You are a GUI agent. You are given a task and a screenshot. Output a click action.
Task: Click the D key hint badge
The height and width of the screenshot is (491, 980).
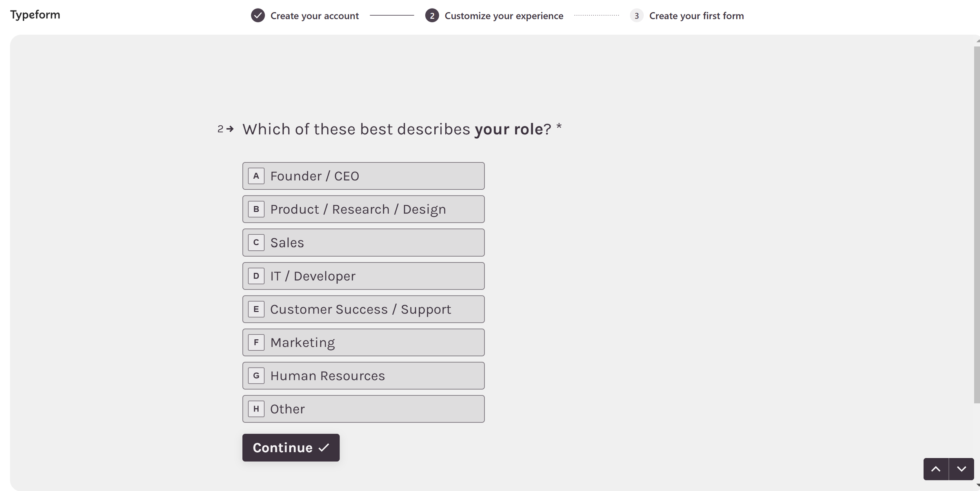(256, 276)
